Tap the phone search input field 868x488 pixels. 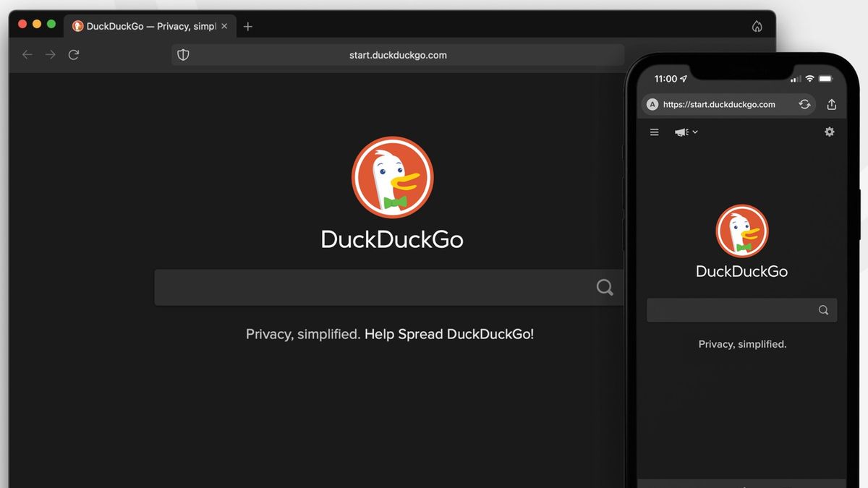pos(742,310)
